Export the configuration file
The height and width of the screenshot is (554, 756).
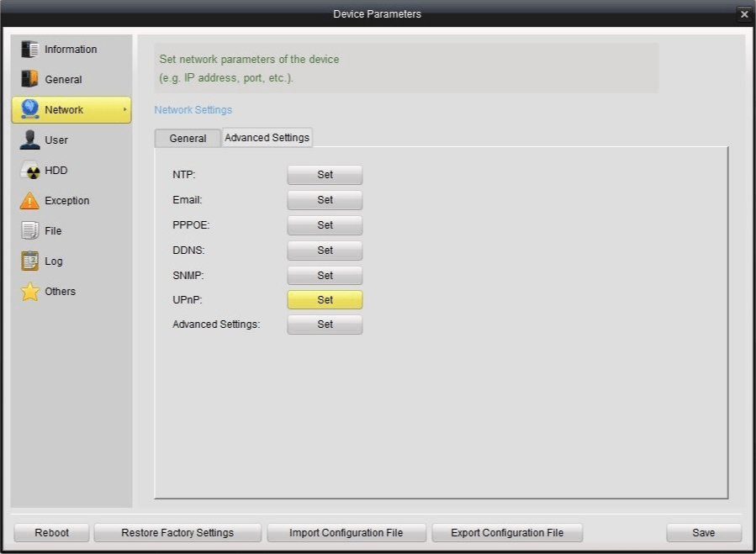point(507,532)
